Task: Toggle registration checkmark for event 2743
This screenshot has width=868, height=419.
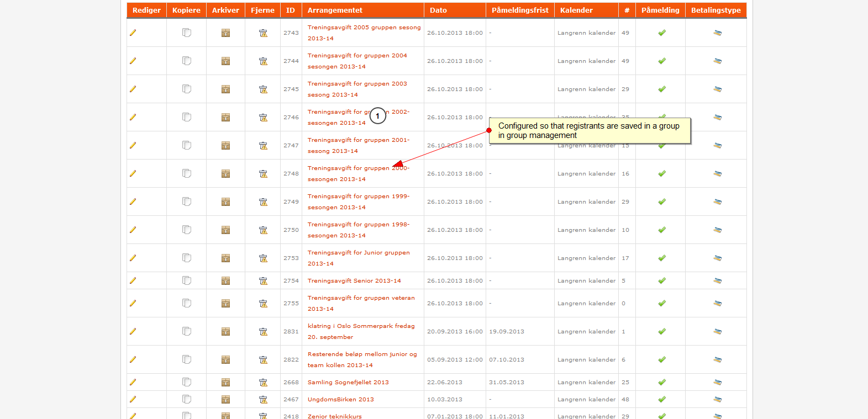Action: 662,33
